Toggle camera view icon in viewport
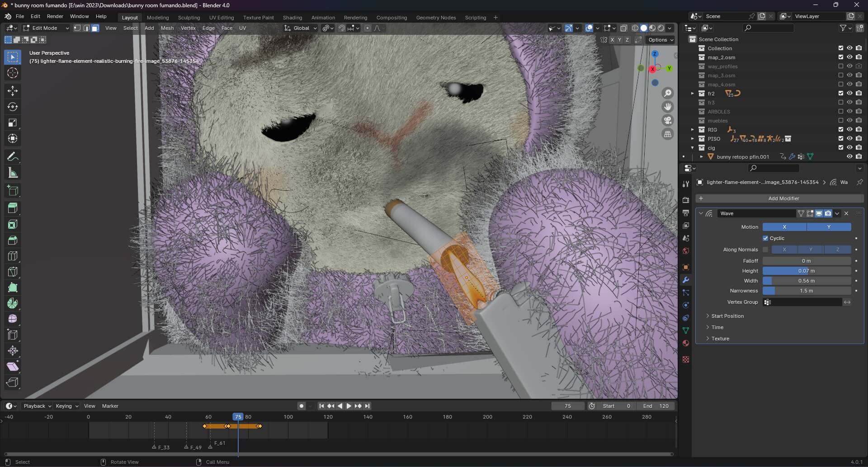Viewport: 868px width, 467px height. tap(668, 120)
